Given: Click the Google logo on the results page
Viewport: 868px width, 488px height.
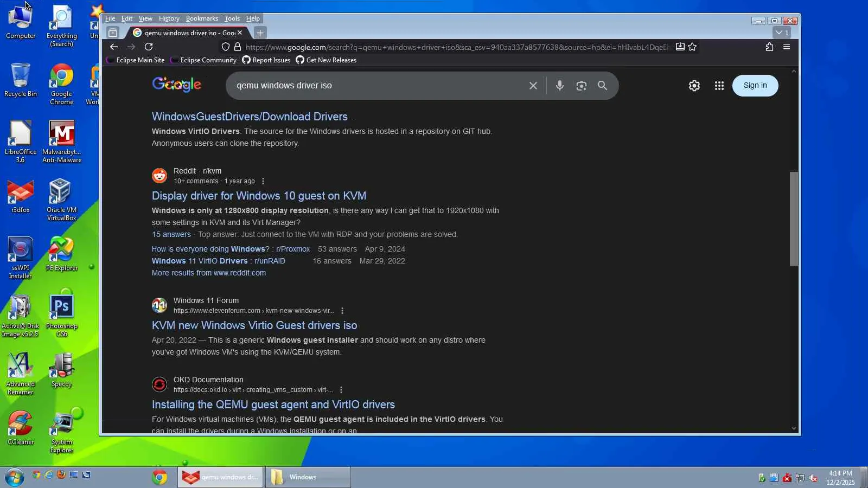Looking at the screenshot, I should [x=177, y=85].
